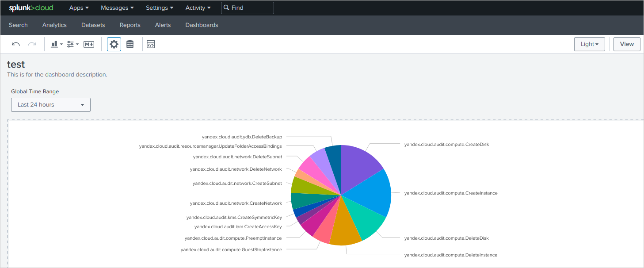Open the dashboard source code editor
The width and height of the screenshot is (644, 268).
(x=151, y=44)
